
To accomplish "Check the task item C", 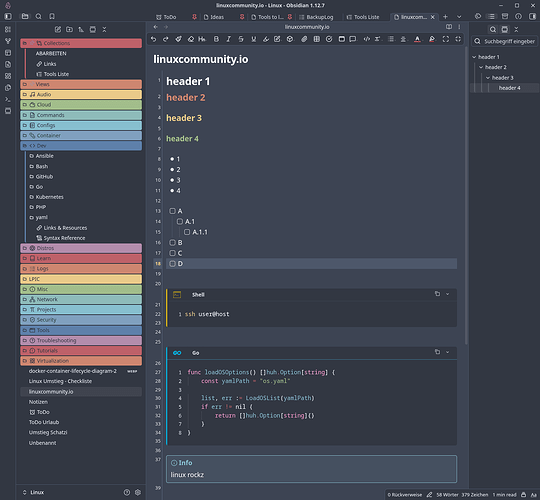I will [173, 253].
